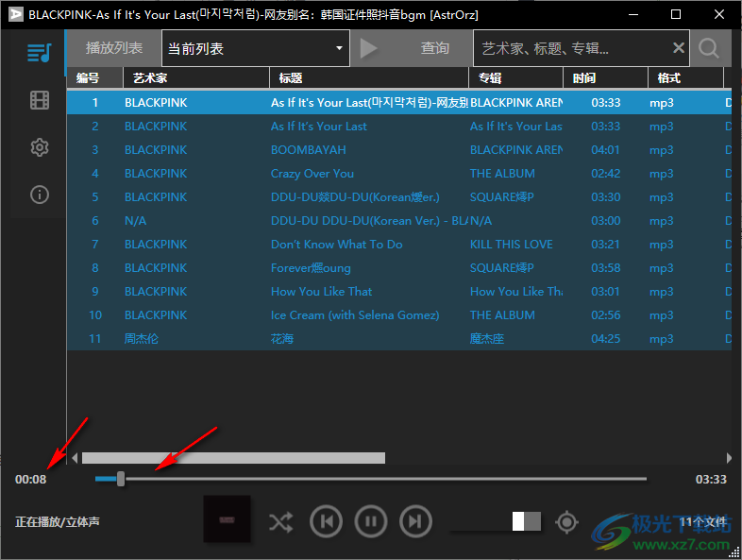The width and height of the screenshot is (742, 560).
Task: Maximize the player window
Action: [x=676, y=15]
